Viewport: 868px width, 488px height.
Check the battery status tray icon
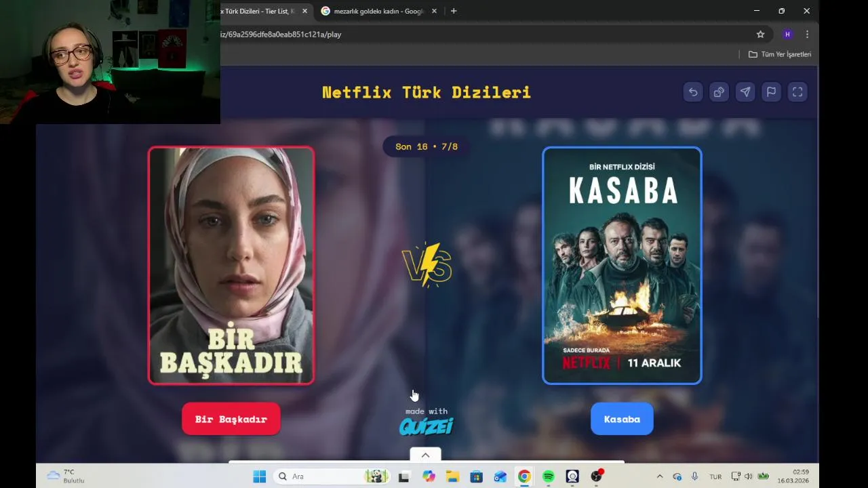(763, 476)
